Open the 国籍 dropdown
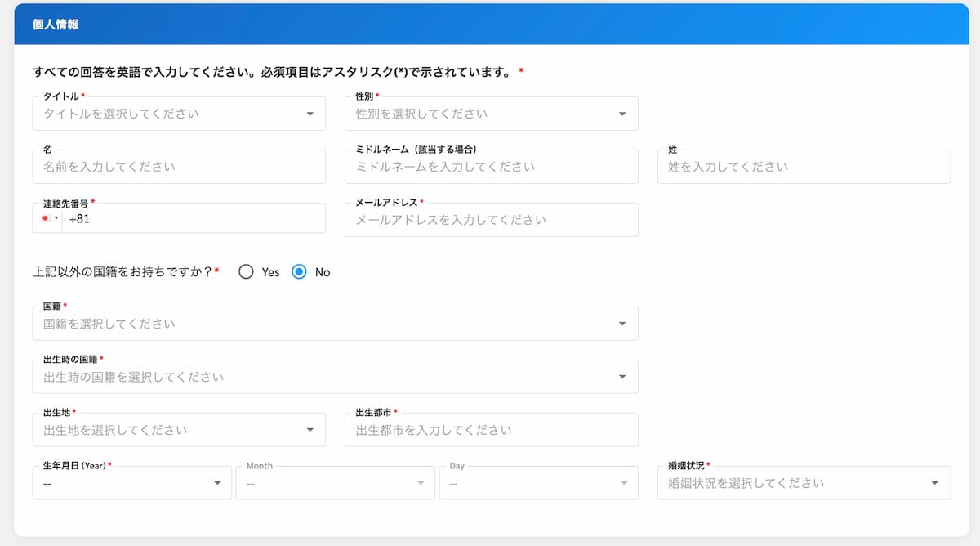The image size is (980, 546). tap(336, 324)
